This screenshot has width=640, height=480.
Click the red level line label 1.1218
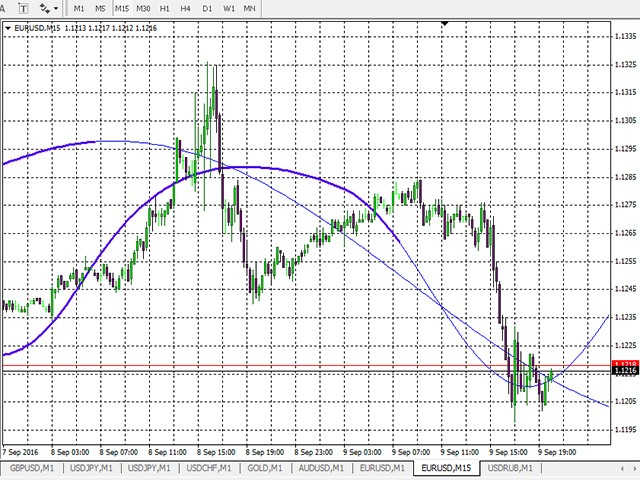pyautogui.click(x=625, y=363)
